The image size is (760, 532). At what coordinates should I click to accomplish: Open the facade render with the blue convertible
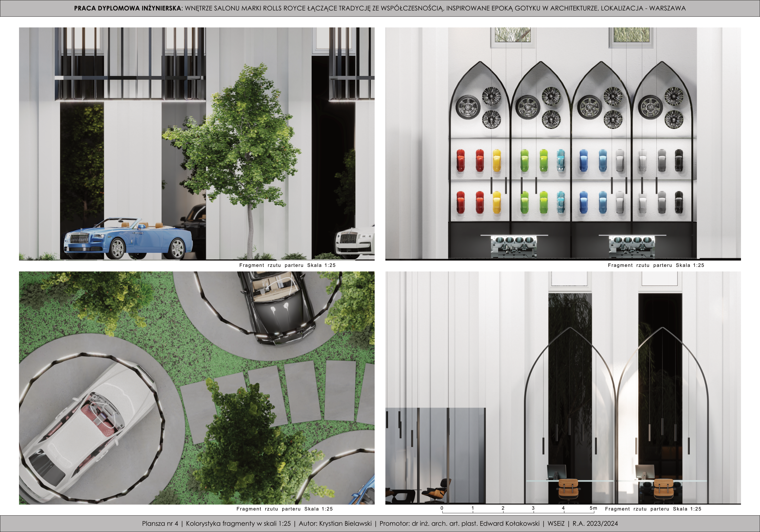(197, 144)
